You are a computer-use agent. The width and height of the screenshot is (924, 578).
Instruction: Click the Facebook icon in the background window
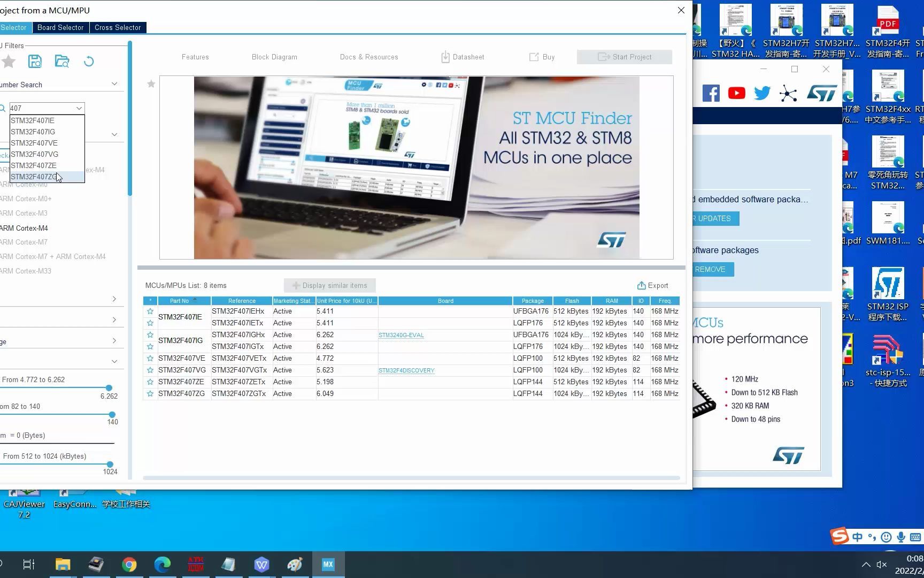711,93
